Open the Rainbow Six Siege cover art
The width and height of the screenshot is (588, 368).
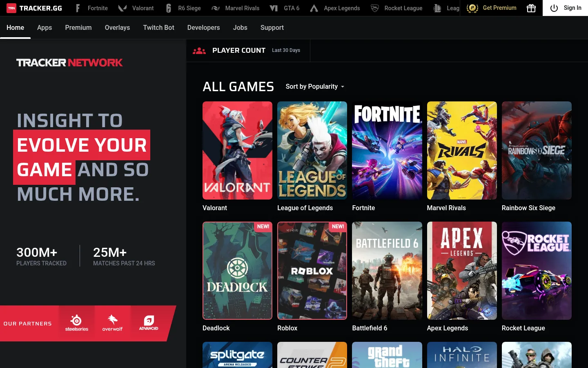click(537, 150)
